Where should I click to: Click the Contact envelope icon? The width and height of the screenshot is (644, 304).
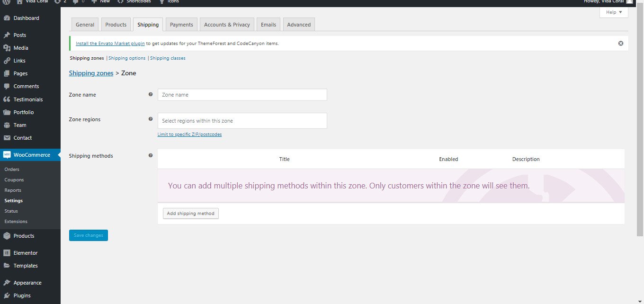[x=7, y=138]
